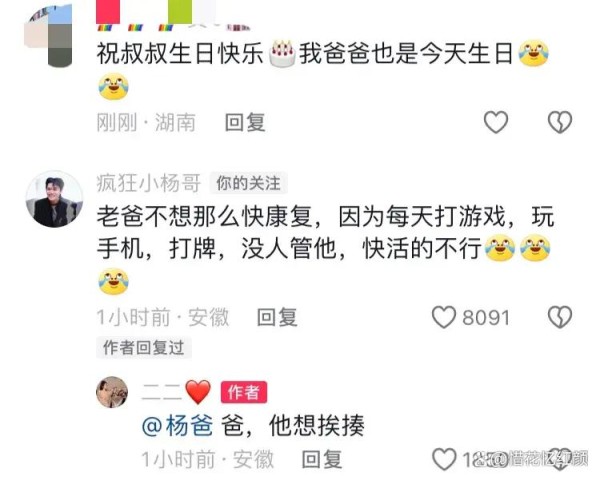This screenshot has height=480, width=600.
Task: Tap the 8091 like count
Action: pyautogui.click(x=486, y=318)
